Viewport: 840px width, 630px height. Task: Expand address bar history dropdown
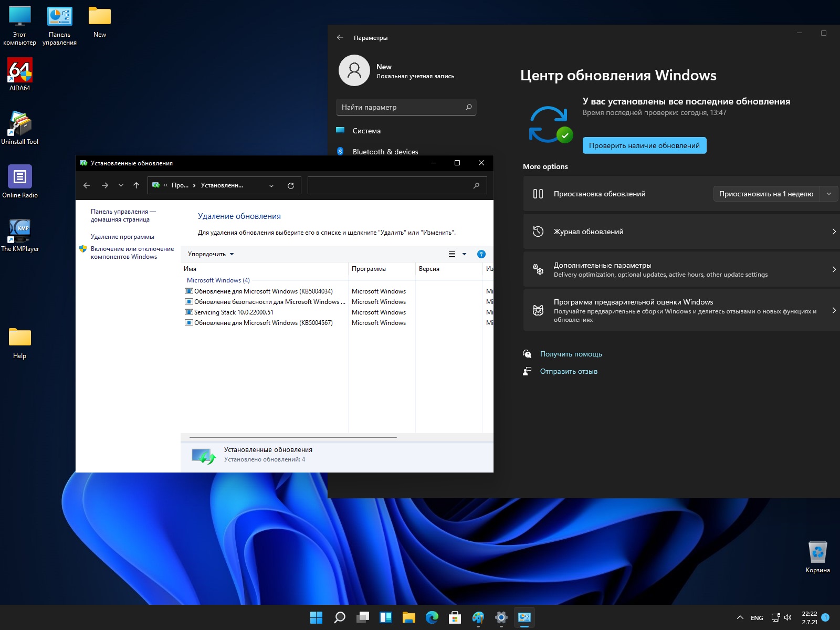(271, 185)
